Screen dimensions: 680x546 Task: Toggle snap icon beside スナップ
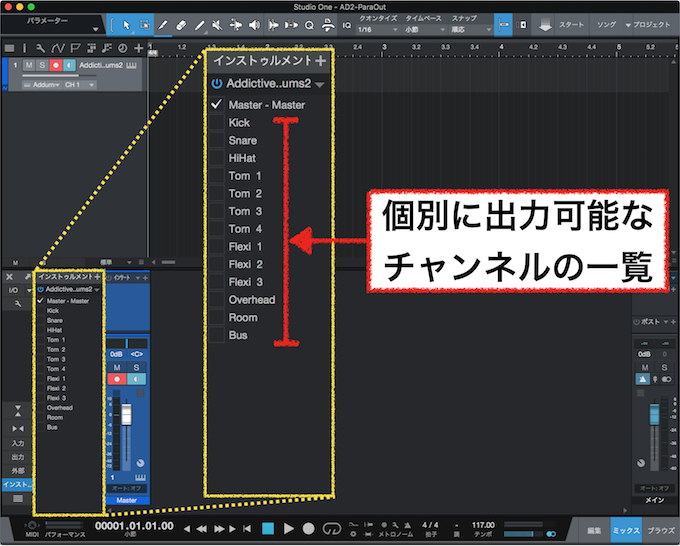point(503,25)
